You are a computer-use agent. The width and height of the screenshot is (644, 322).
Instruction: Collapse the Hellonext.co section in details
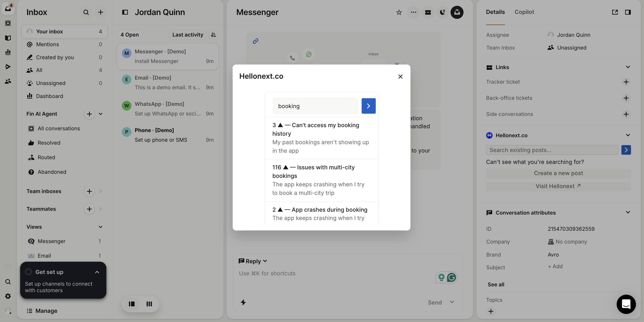point(628,135)
